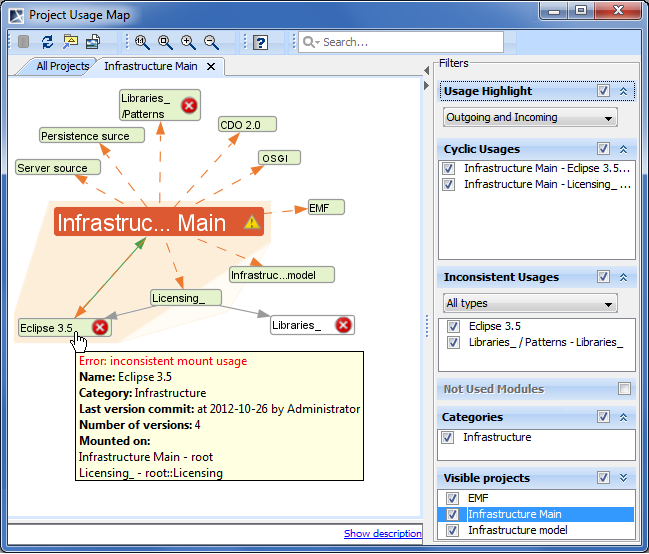Select the Licensing_ node
The height and width of the screenshot is (554, 649).
186,298
